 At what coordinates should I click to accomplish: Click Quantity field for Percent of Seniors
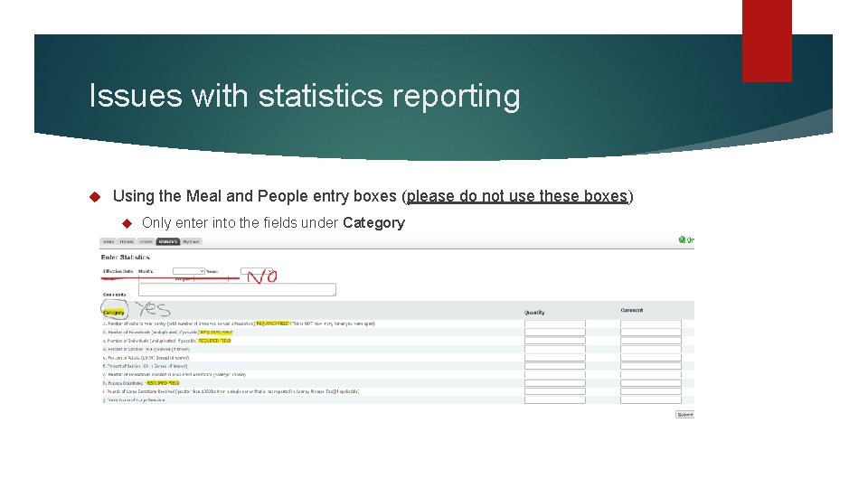click(554, 366)
